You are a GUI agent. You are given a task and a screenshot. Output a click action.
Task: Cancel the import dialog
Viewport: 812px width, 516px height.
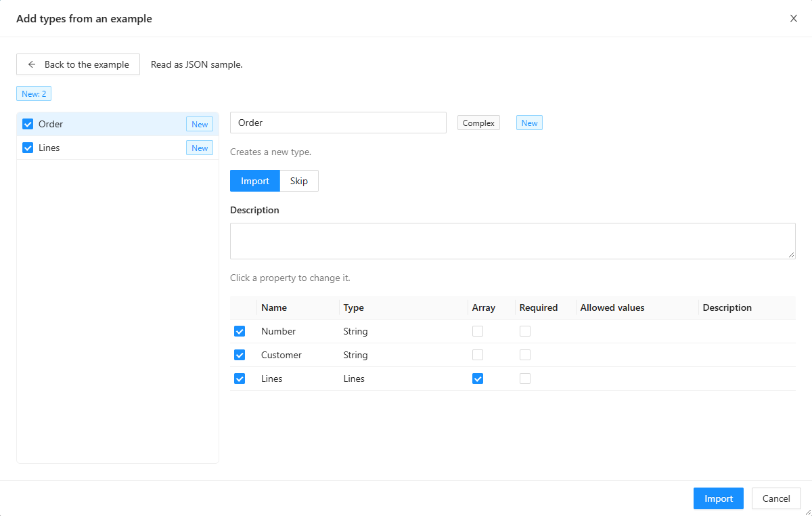[x=776, y=498]
